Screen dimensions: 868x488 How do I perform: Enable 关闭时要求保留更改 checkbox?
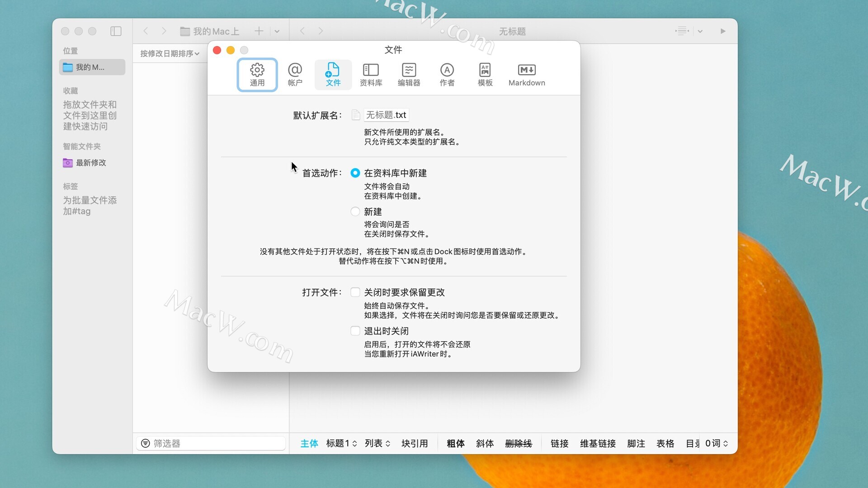pos(355,292)
